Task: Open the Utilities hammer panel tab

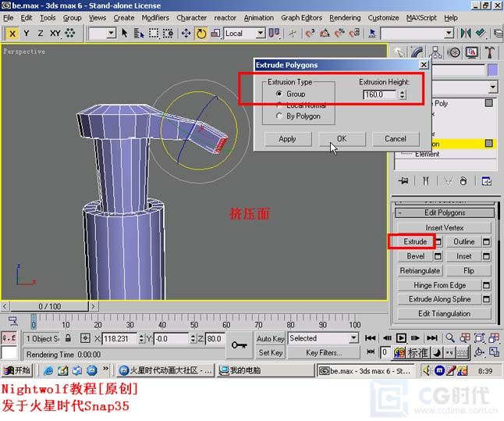Action: [x=490, y=52]
